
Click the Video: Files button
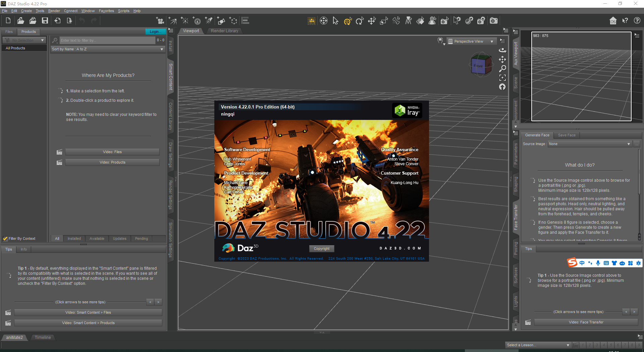(112, 152)
